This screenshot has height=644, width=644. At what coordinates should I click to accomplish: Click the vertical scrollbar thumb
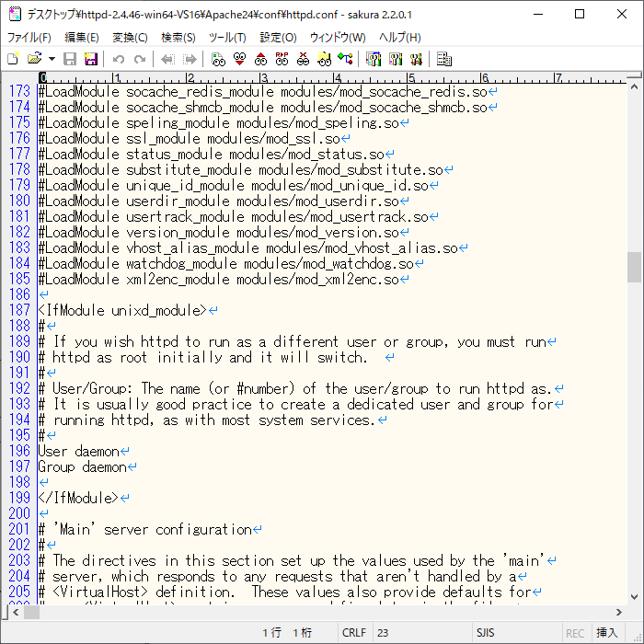[634, 267]
